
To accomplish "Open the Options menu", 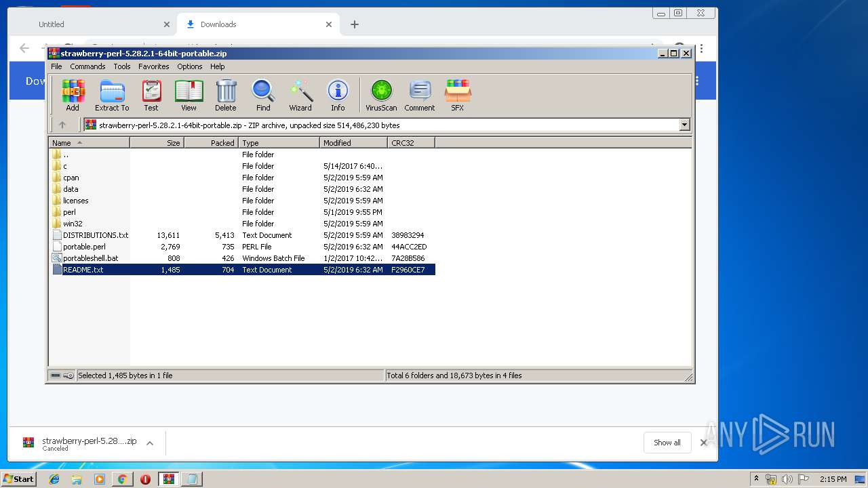I will tap(190, 66).
